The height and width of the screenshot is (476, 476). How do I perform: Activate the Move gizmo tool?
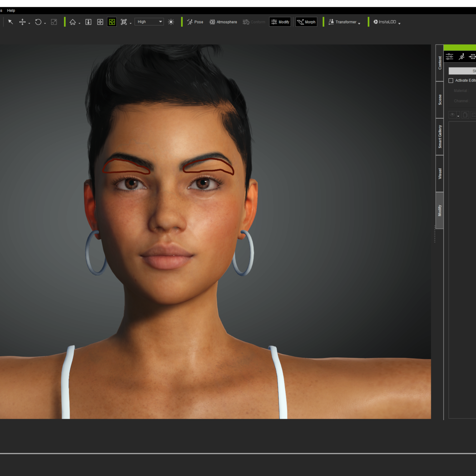click(x=22, y=22)
